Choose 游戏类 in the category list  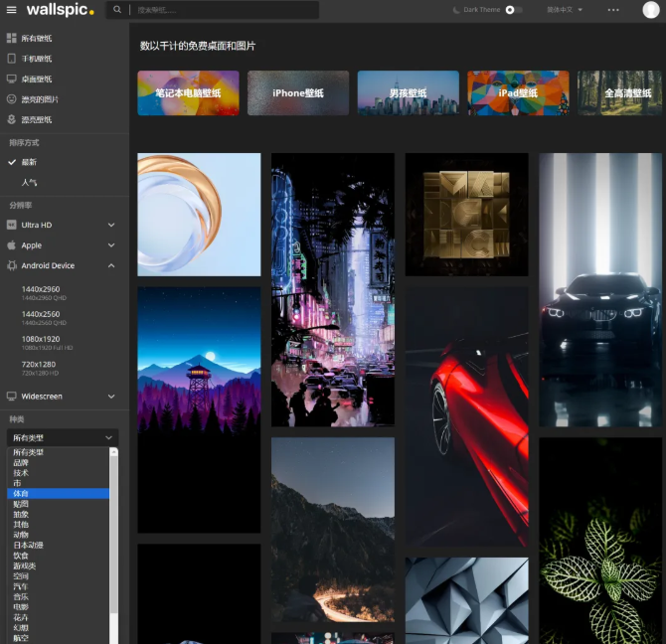pos(59,565)
